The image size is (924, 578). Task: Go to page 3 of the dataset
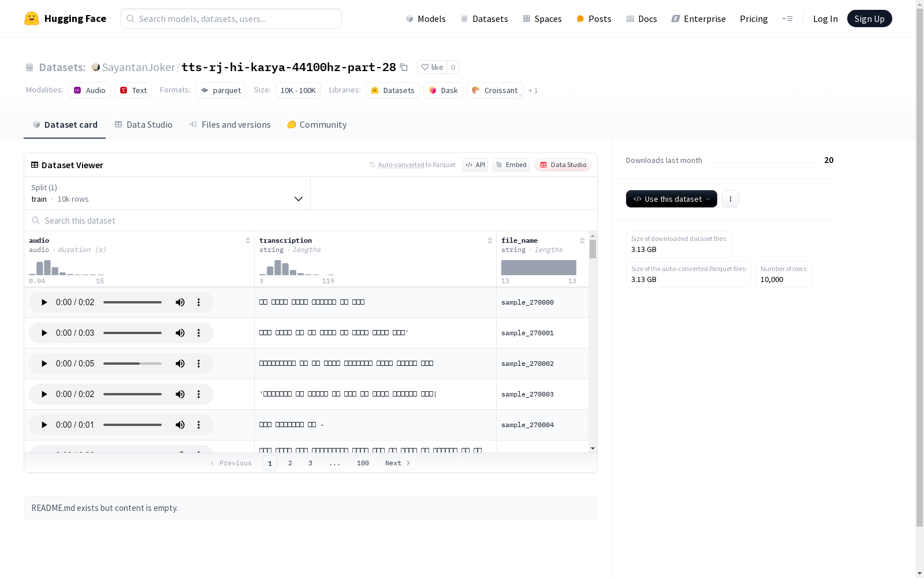click(310, 463)
